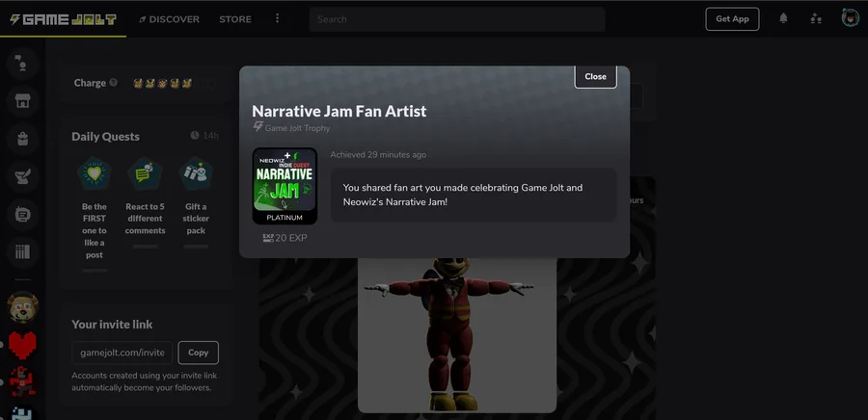Open the notifications bell
868x420 pixels.
tap(783, 19)
